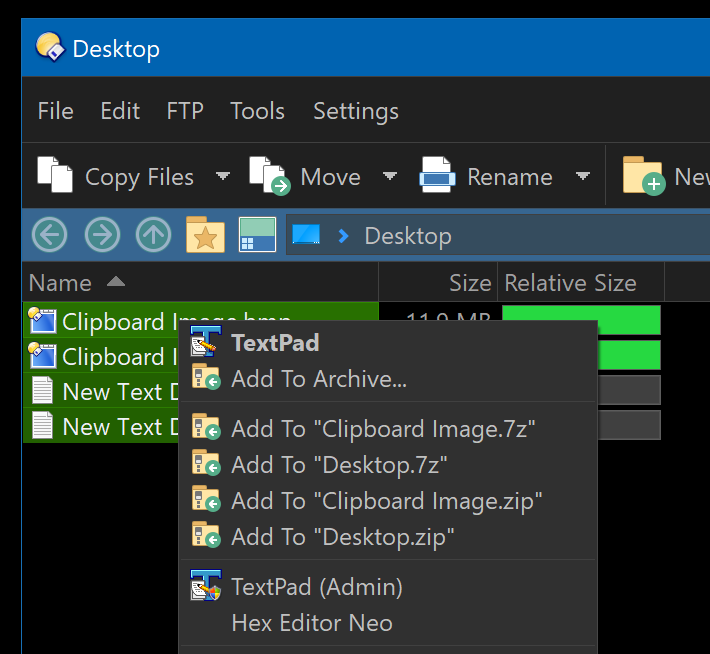Expand the Rename dropdown arrow

click(x=582, y=175)
